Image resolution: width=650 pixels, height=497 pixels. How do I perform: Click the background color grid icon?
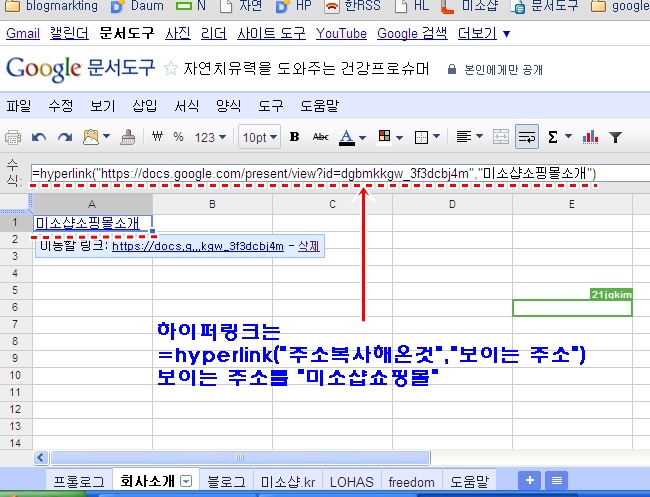[x=384, y=136]
